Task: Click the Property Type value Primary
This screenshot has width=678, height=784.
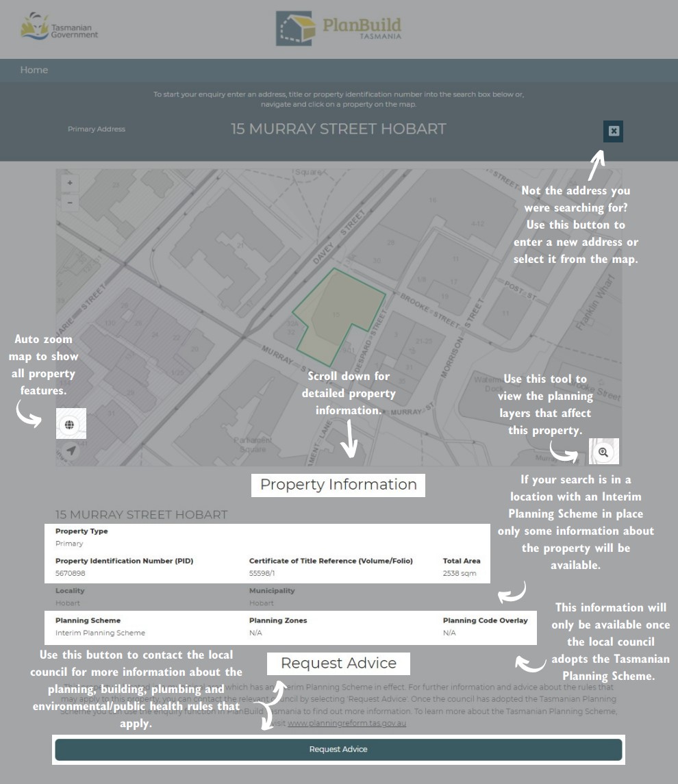Action: click(69, 544)
